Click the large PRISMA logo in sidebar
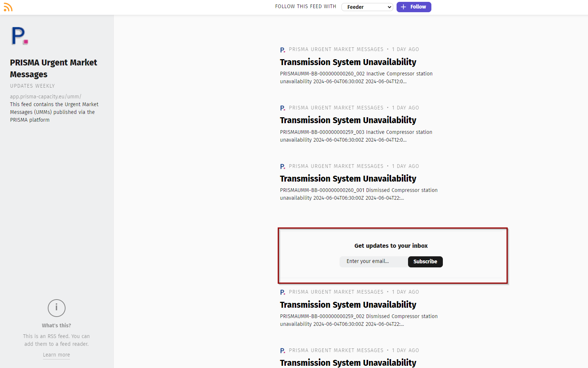This screenshot has width=588, height=368. coord(20,36)
